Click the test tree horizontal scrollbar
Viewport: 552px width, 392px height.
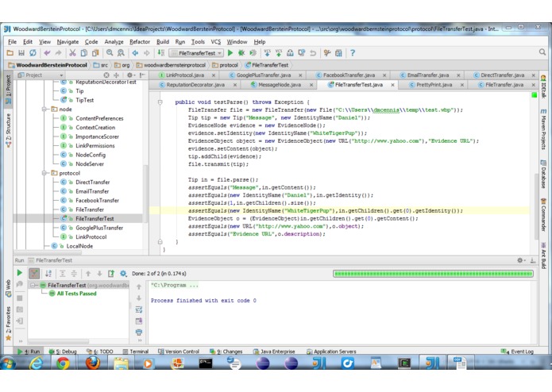pyautogui.click(x=59, y=341)
